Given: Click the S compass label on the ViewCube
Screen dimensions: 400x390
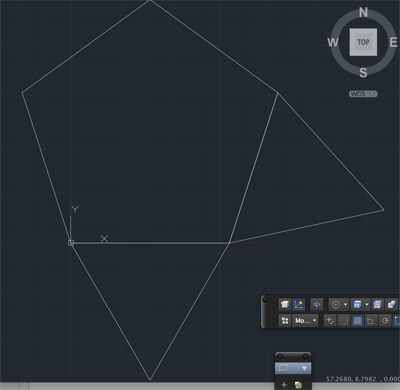Looking at the screenshot, I should 363,72.
